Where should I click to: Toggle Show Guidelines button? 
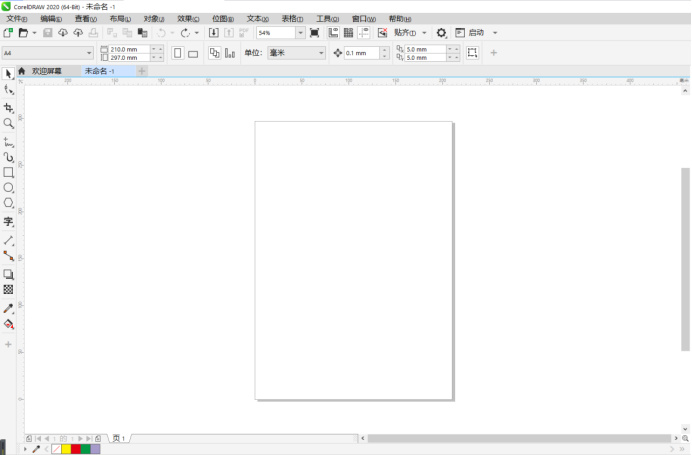(364, 33)
